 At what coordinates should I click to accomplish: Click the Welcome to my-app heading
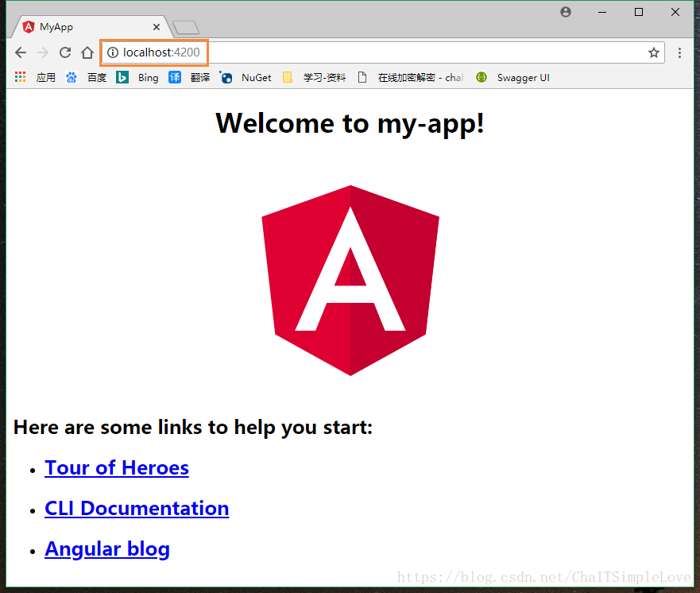[x=350, y=123]
